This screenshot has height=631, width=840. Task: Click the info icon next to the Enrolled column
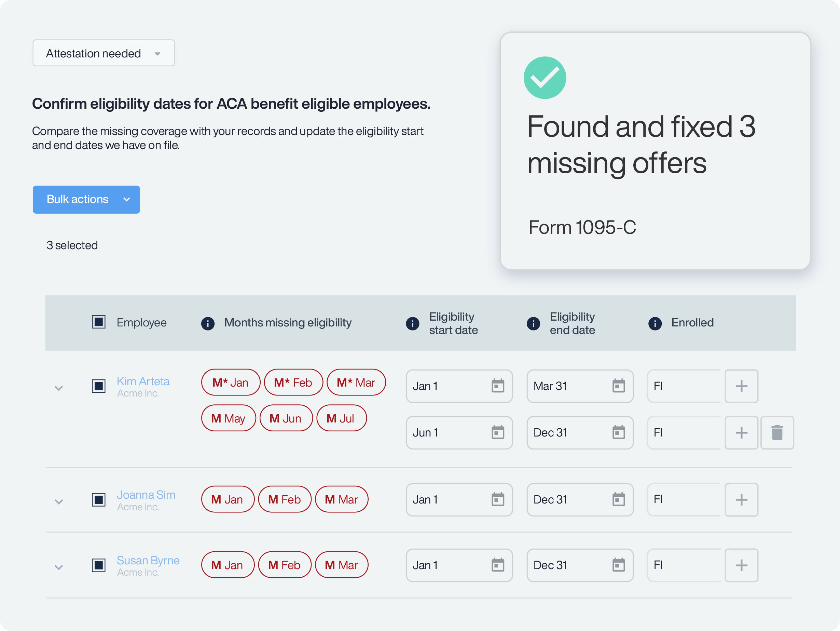655,323
